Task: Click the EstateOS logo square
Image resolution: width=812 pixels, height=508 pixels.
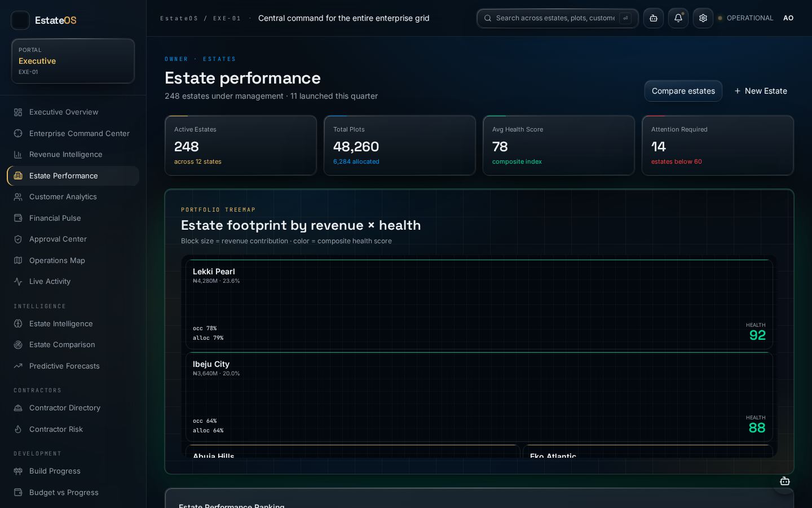Action: click(20, 20)
